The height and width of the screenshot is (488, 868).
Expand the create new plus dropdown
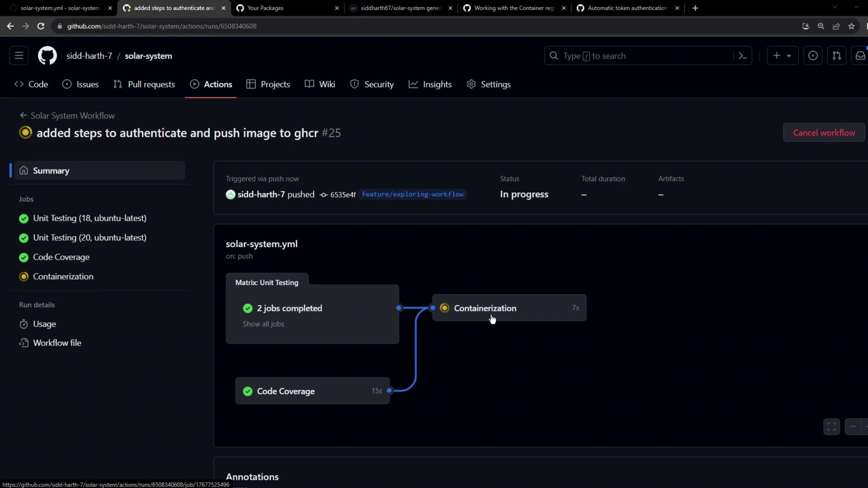click(x=782, y=56)
